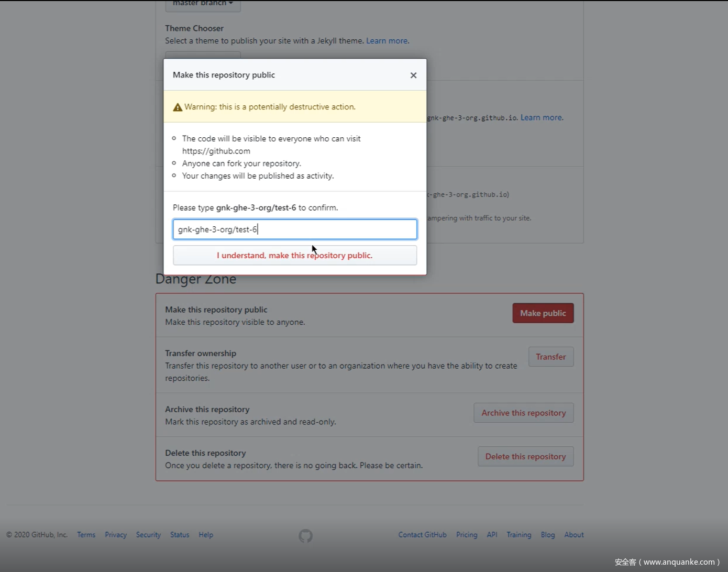Focus the repository name confirmation field
This screenshot has width=728, height=572.
(x=295, y=229)
